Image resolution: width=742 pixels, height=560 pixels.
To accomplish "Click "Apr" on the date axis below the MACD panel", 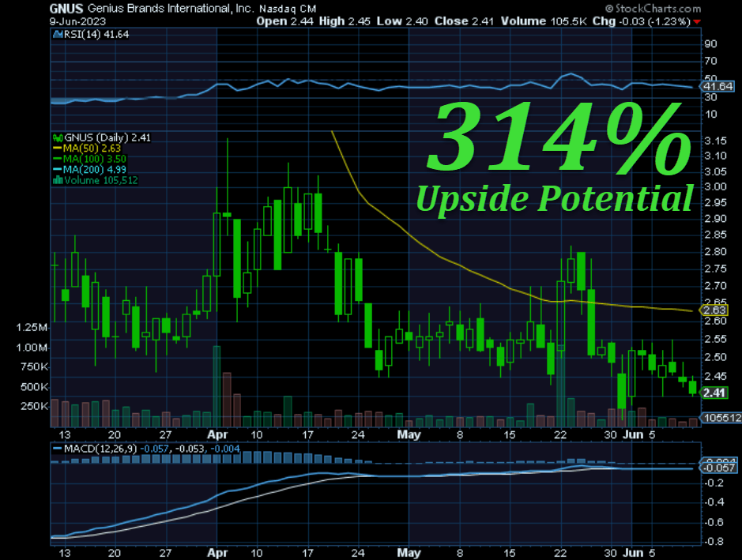I will (217, 552).
